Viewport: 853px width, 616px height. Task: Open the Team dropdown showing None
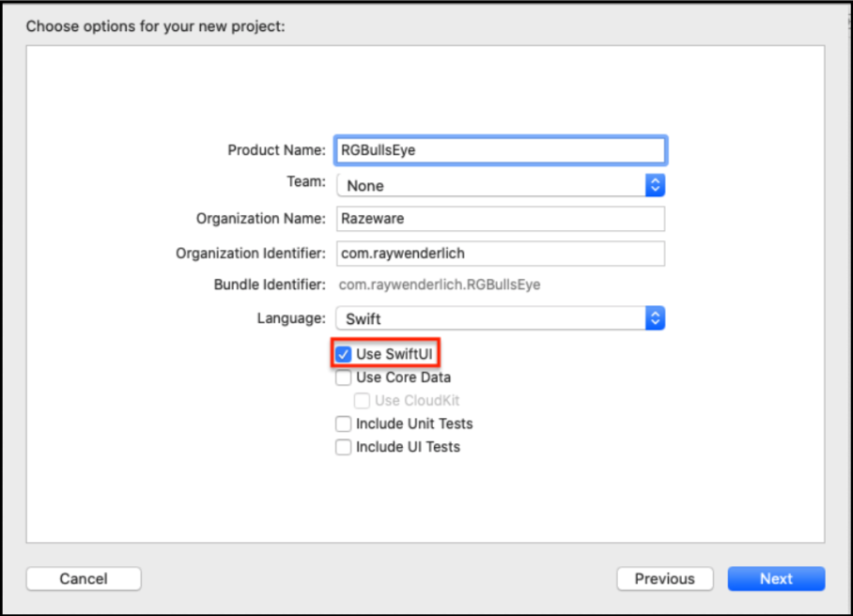coord(490,185)
